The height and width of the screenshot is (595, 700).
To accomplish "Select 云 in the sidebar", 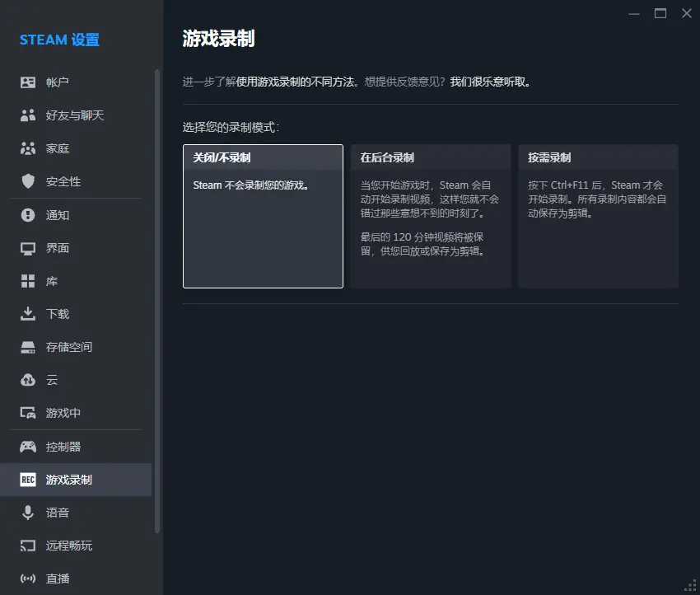I will click(x=76, y=380).
